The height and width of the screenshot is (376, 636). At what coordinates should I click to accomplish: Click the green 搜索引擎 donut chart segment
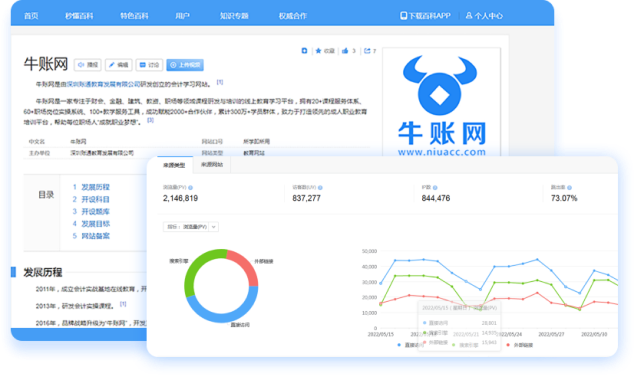point(198,267)
